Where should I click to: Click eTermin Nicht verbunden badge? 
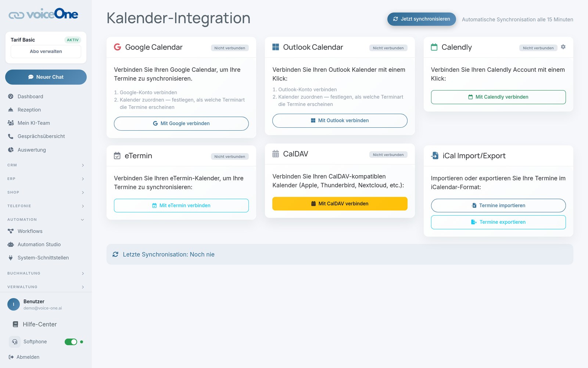pos(230,156)
